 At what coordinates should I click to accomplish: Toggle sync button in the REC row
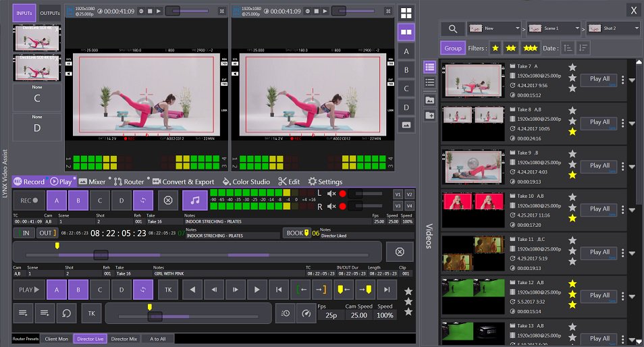pyautogui.click(x=143, y=201)
